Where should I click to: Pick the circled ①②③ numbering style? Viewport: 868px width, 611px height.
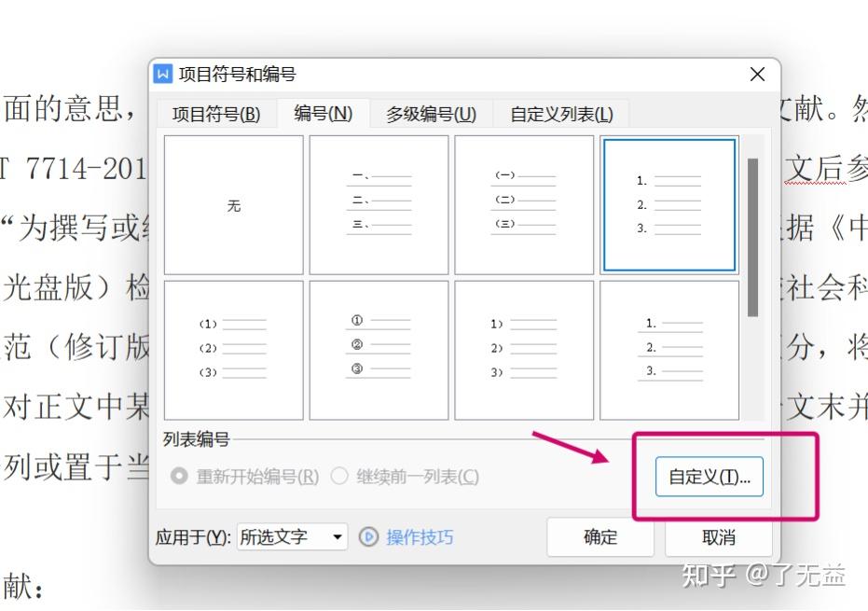(x=379, y=350)
